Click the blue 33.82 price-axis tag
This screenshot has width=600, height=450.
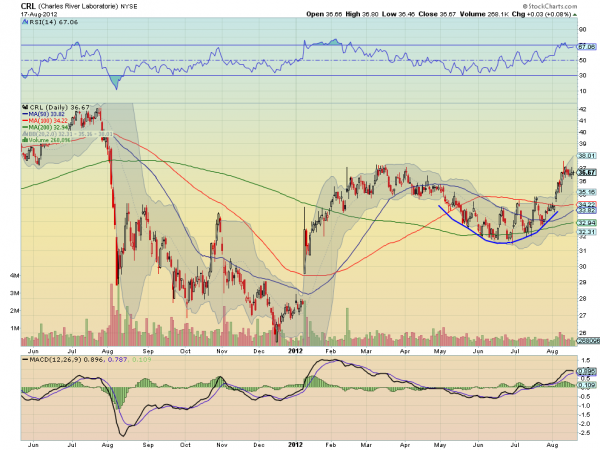pyautogui.click(x=587, y=210)
